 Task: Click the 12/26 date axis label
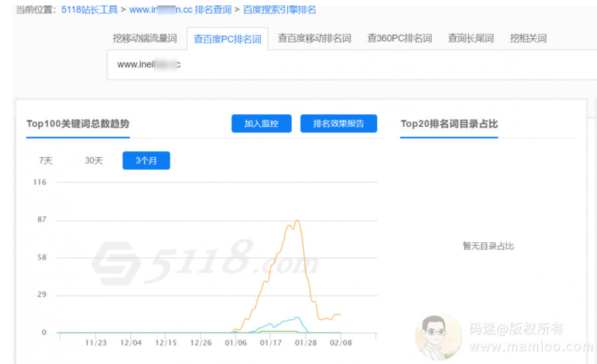201,343
